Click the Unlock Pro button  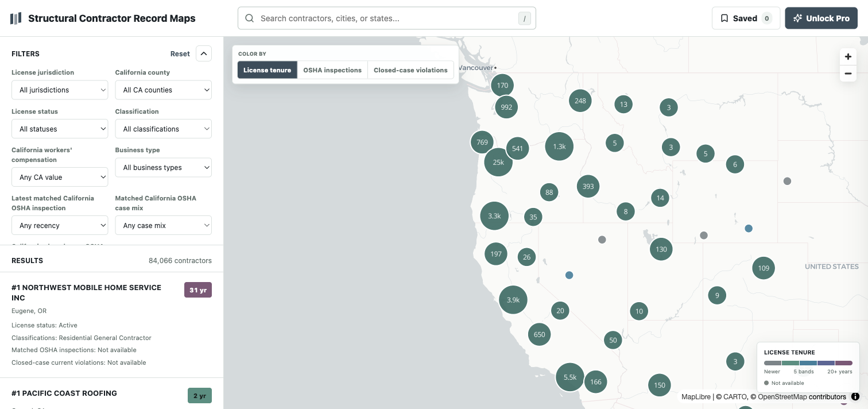click(821, 18)
